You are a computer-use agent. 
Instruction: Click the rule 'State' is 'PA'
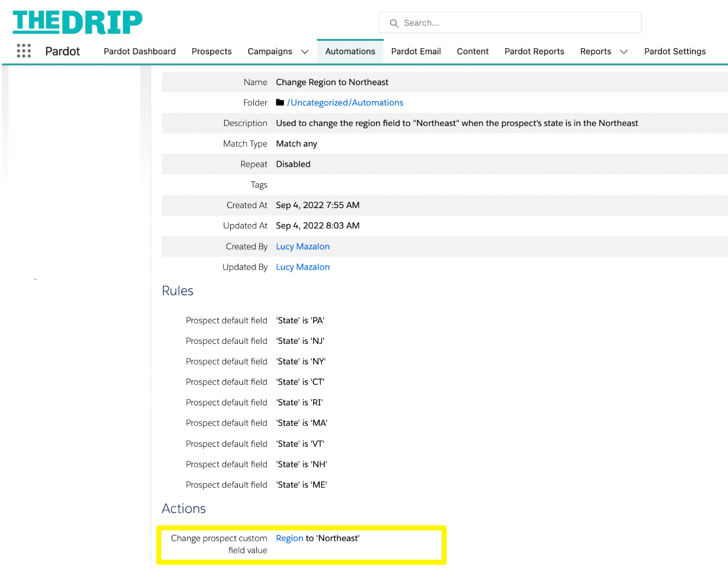(x=300, y=320)
